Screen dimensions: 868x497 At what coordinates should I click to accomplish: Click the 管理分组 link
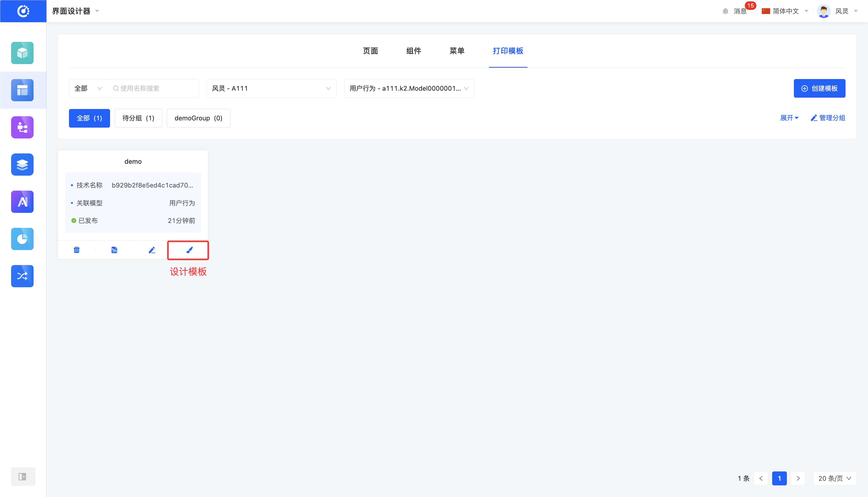click(828, 118)
